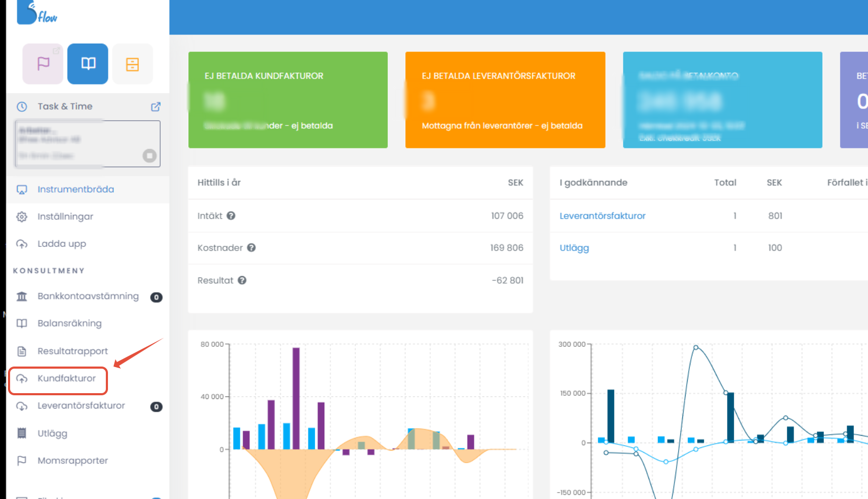The height and width of the screenshot is (499, 868).
Task: Click the cloud upload icon beside Kundfakturor
Action: pyautogui.click(x=22, y=379)
